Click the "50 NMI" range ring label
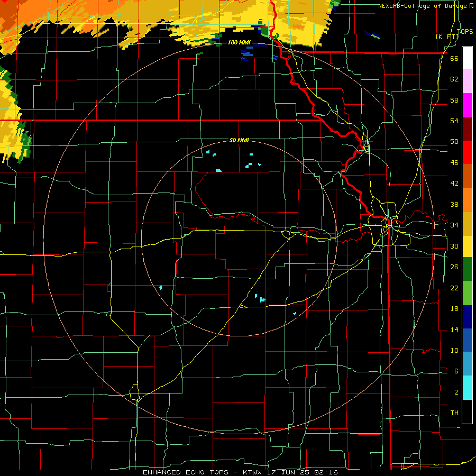Image resolution: width=476 pixels, height=476 pixels. [239, 140]
